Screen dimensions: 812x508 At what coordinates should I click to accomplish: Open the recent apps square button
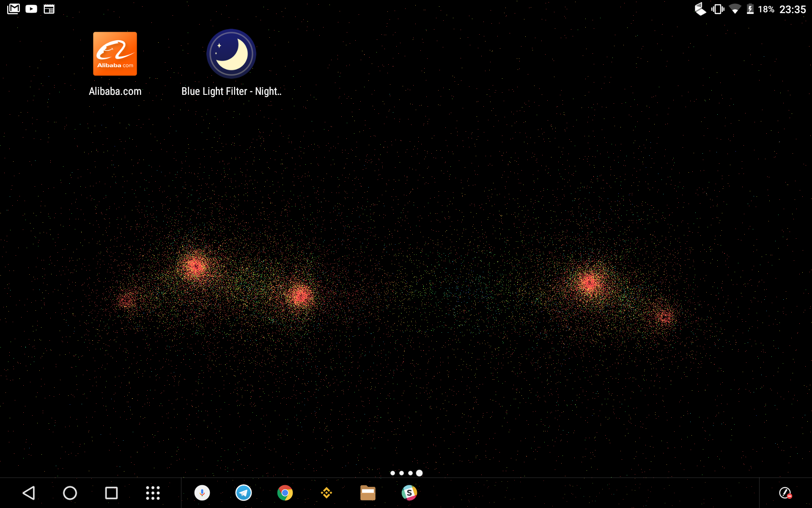pos(111,493)
